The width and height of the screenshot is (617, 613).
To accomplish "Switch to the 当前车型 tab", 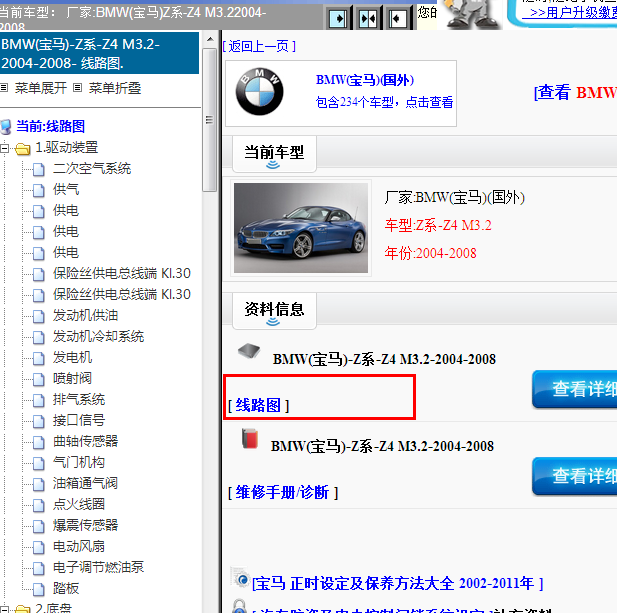I will click(274, 153).
